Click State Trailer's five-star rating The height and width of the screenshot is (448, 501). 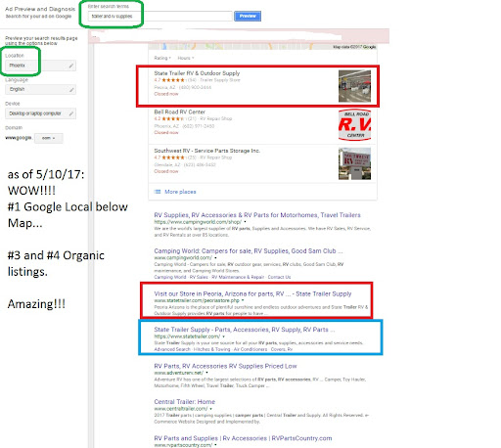coord(173,80)
